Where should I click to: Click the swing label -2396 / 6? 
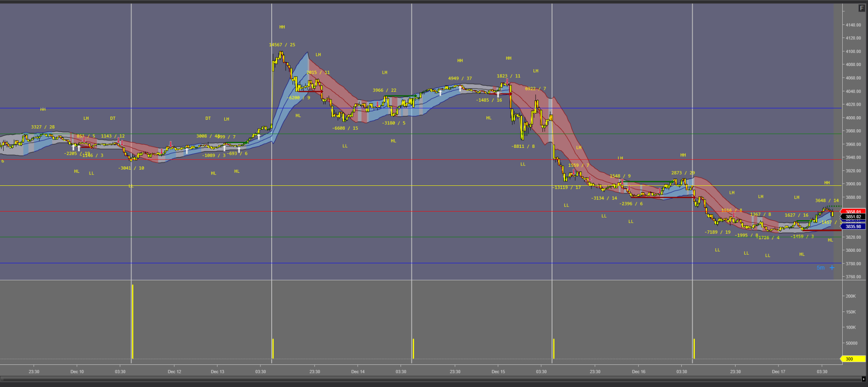(631, 203)
